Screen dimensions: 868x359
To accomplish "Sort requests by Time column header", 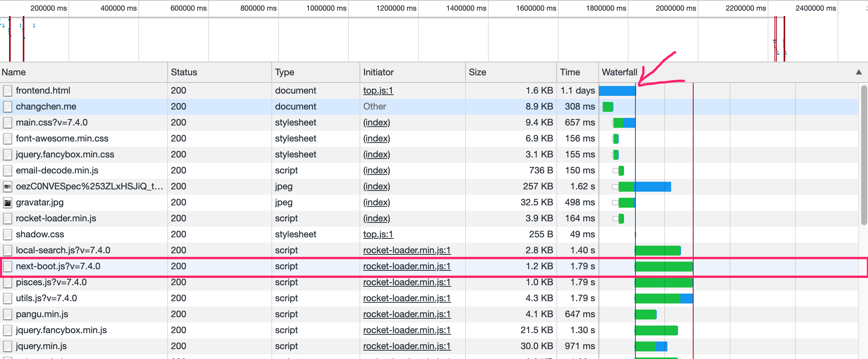I will point(570,72).
